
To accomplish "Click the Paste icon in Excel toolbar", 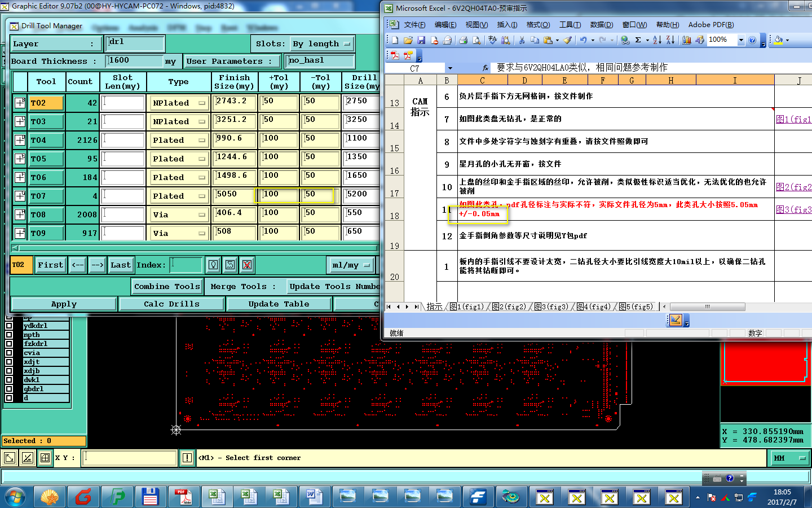I will click(548, 40).
